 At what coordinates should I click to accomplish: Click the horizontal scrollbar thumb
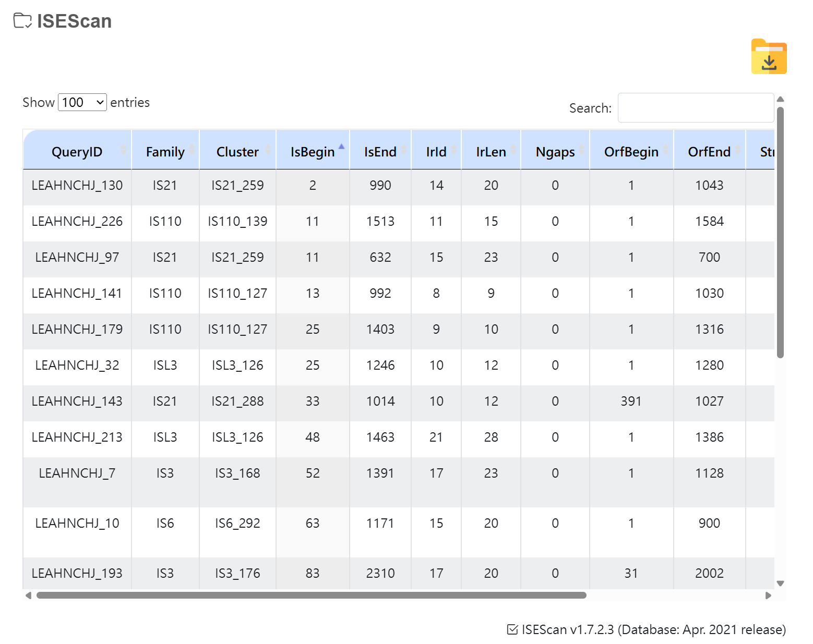[311, 596]
